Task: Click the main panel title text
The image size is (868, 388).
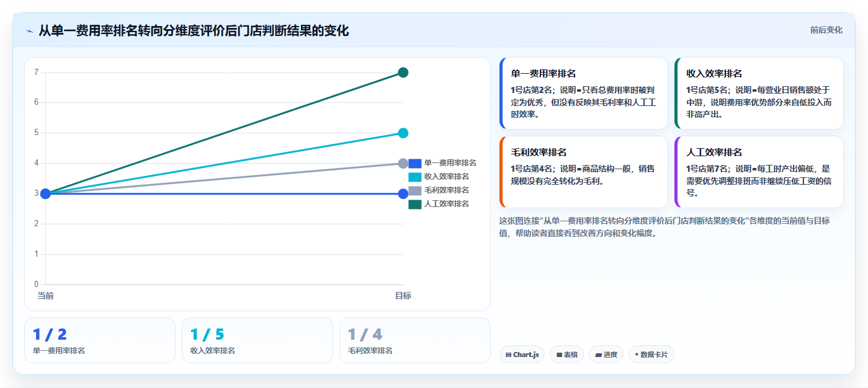Action: [x=194, y=30]
